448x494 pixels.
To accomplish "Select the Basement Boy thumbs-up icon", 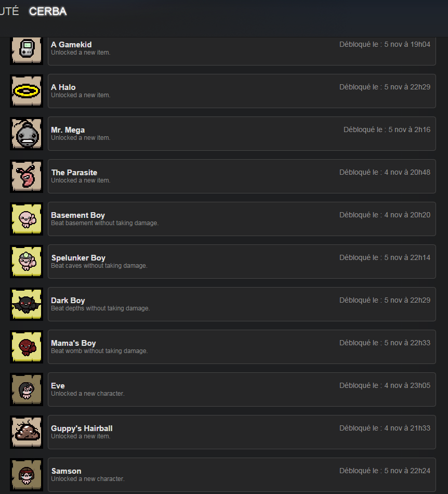I will pos(27,219).
